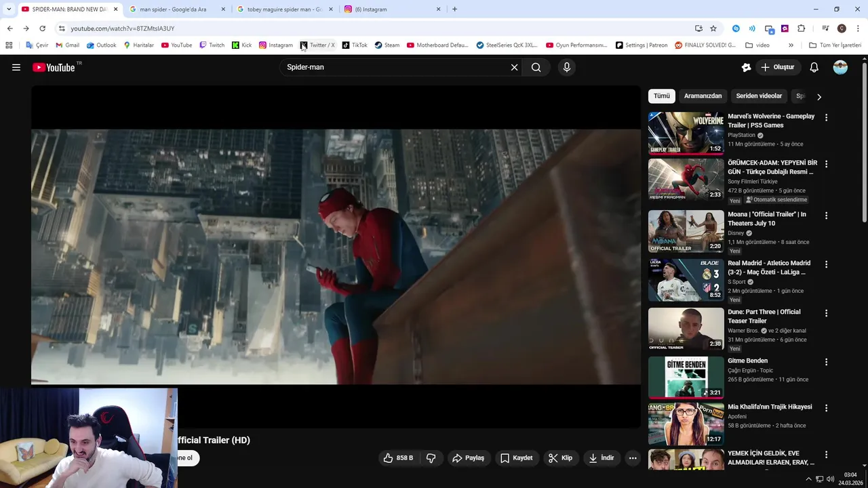Start voice search with the microphone
The width and height of the screenshot is (868, 488).
coord(567,67)
